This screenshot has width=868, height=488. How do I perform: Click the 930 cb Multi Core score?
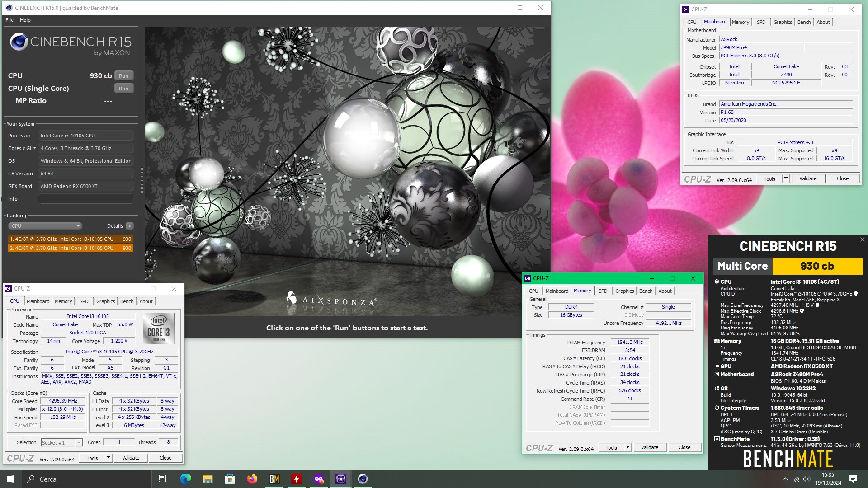817,266
